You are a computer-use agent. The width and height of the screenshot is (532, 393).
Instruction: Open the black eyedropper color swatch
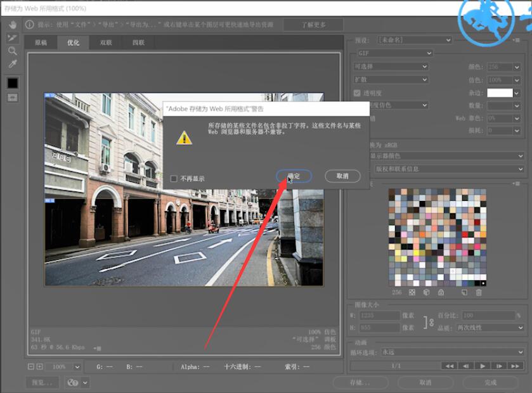tap(13, 83)
